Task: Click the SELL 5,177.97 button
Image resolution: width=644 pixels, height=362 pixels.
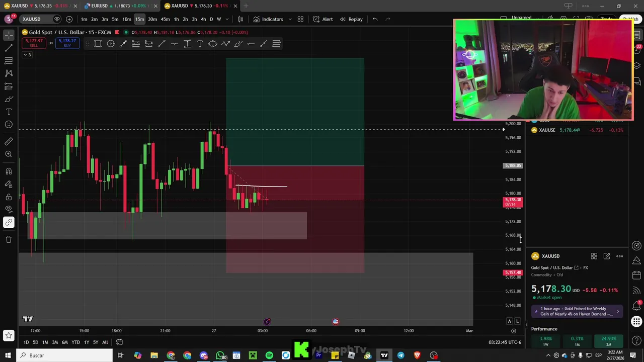Action: (x=34, y=43)
